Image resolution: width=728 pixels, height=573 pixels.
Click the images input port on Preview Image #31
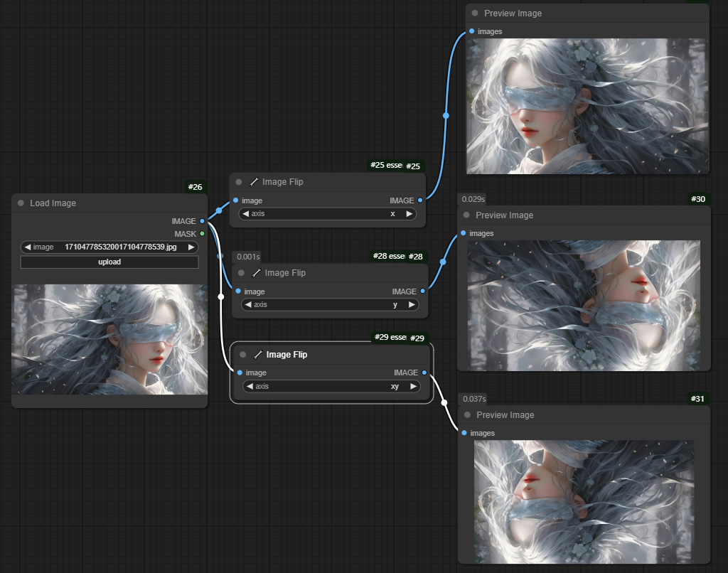[x=464, y=433]
